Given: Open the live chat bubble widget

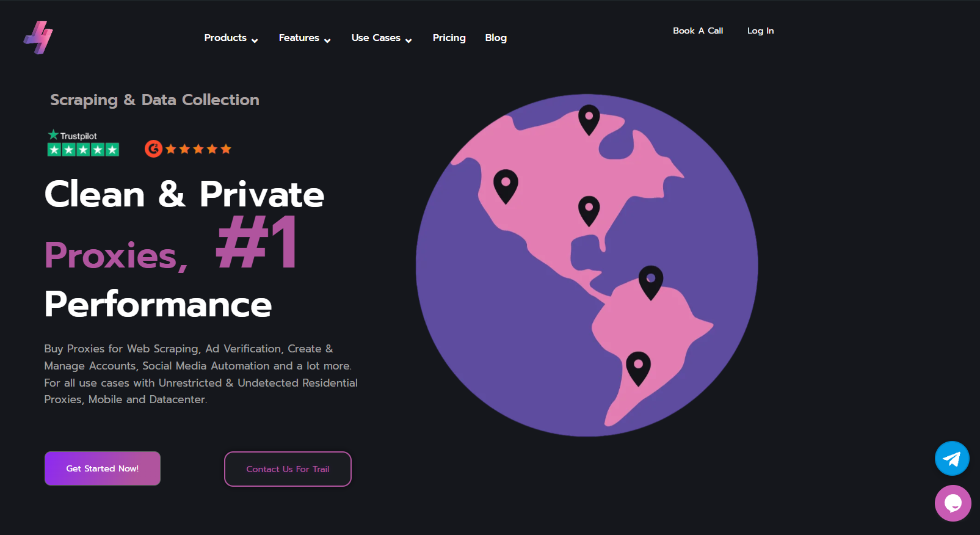Looking at the screenshot, I should (x=953, y=503).
